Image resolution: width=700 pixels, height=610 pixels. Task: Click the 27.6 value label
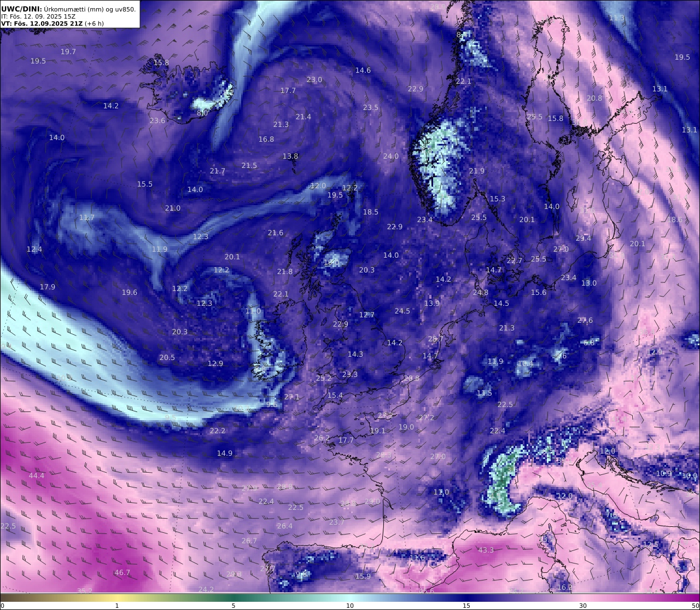[x=585, y=320]
